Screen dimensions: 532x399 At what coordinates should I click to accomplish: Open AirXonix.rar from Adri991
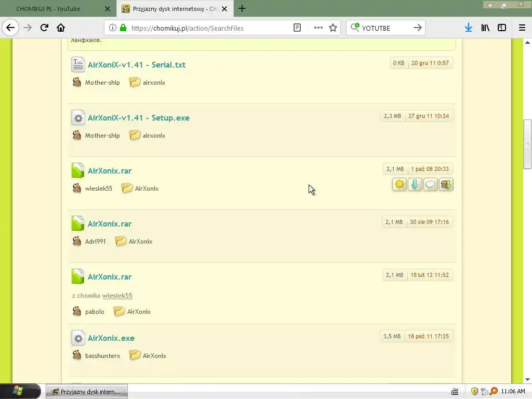110,223
